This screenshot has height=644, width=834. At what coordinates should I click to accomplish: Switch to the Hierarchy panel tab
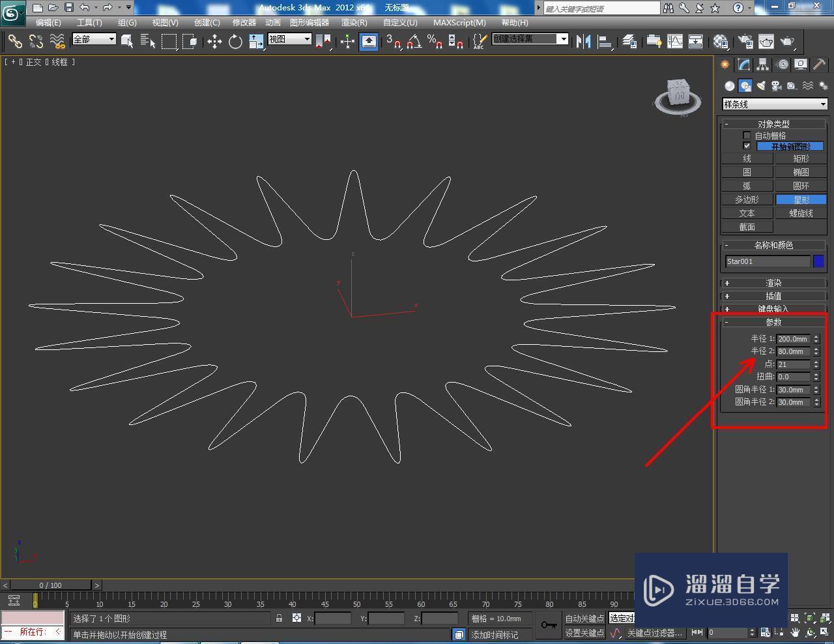point(762,65)
